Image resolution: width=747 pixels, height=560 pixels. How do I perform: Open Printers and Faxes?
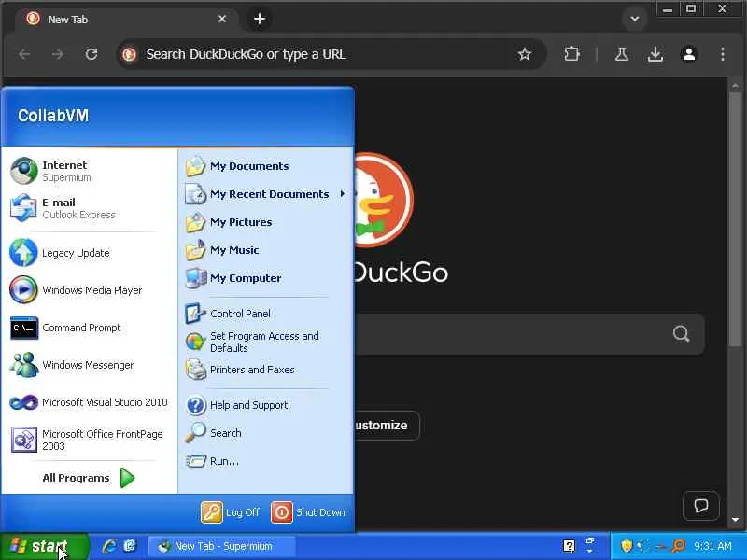pos(265,370)
